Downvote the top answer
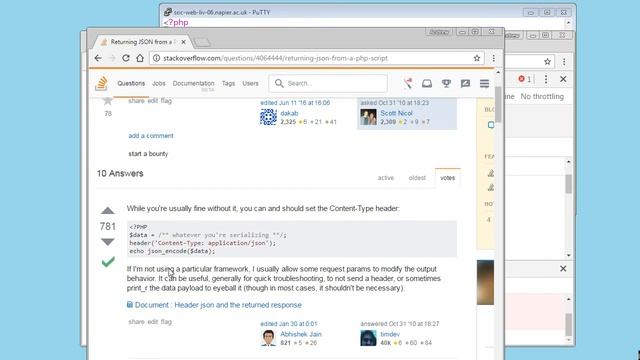This screenshot has width=640, height=360. coord(108,242)
